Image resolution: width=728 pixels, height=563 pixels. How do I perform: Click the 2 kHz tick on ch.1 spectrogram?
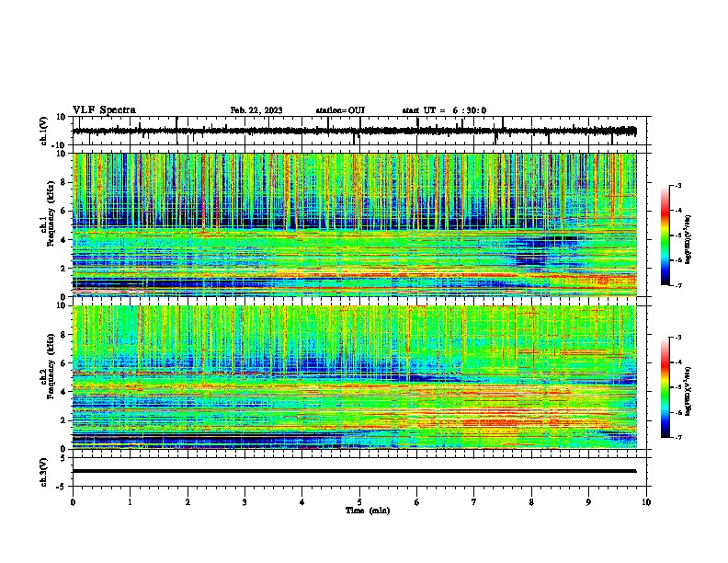click(x=63, y=268)
